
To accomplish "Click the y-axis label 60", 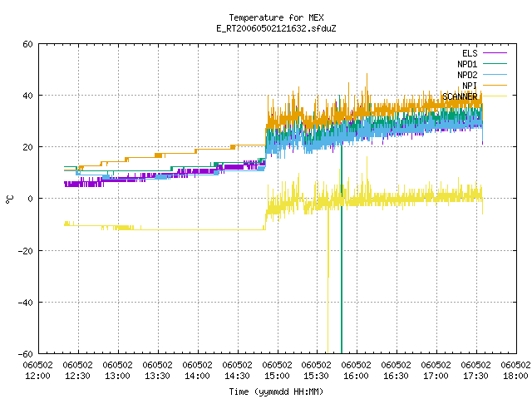I will (x=27, y=44).
